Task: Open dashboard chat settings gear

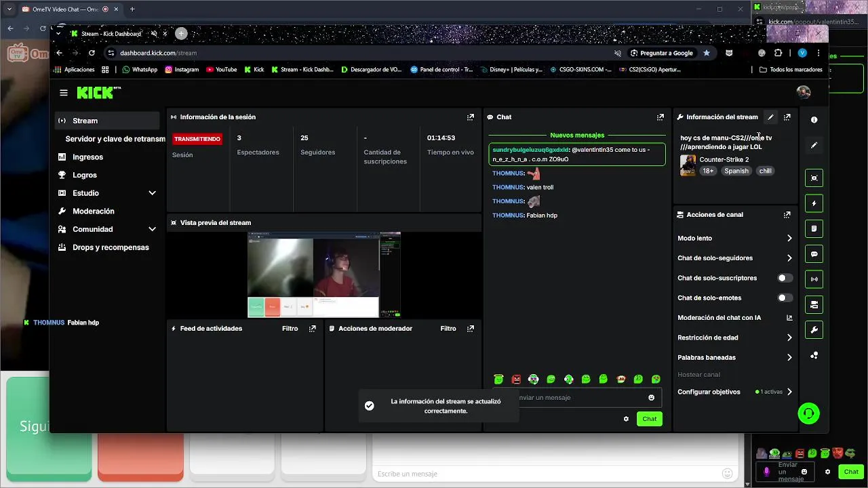Action: coord(626,419)
